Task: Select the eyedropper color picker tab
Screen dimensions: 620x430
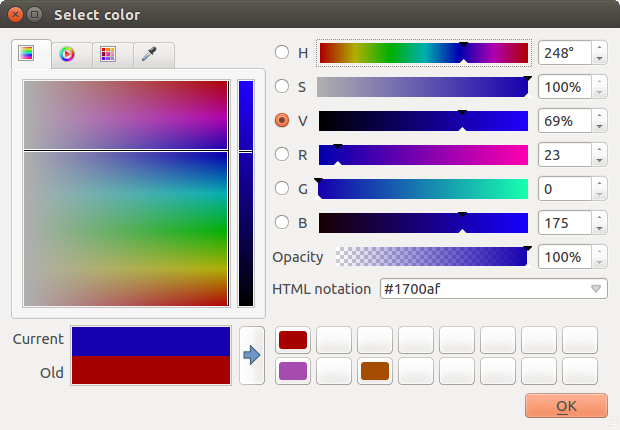Action: [149, 55]
